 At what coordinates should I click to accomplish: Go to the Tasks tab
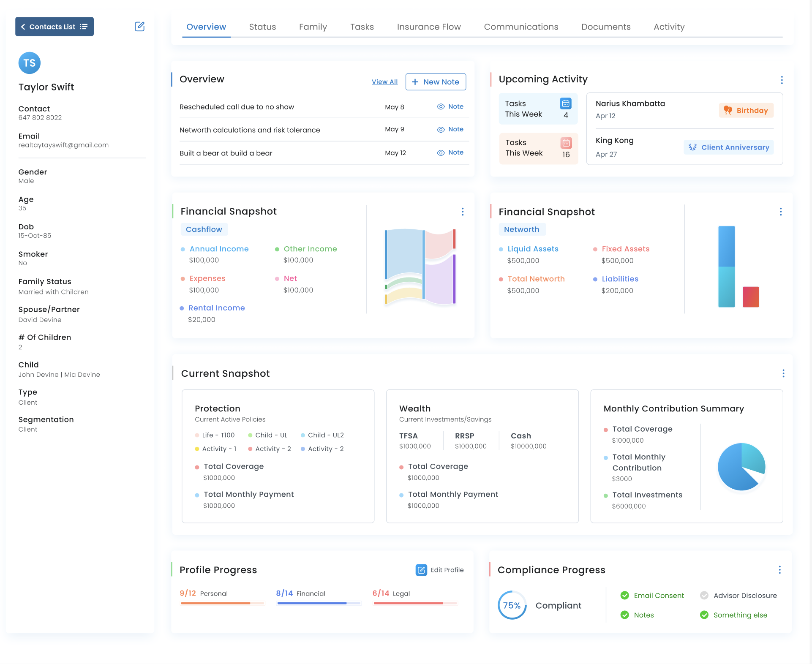pos(362,27)
